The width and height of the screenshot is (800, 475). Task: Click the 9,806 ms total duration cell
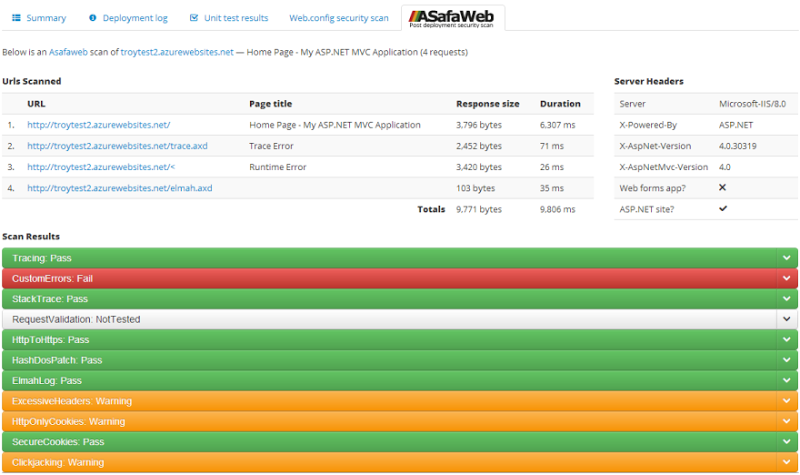tap(558, 209)
